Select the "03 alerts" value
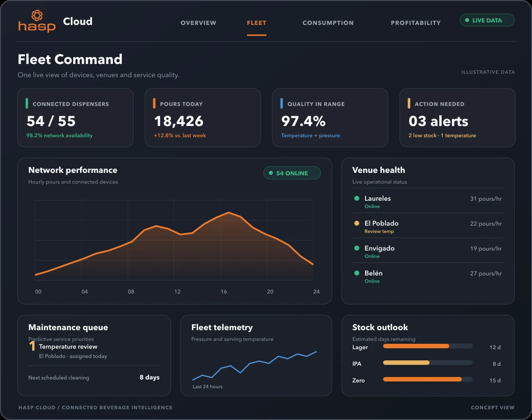This screenshot has height=420, width=532. pos(438,121)
